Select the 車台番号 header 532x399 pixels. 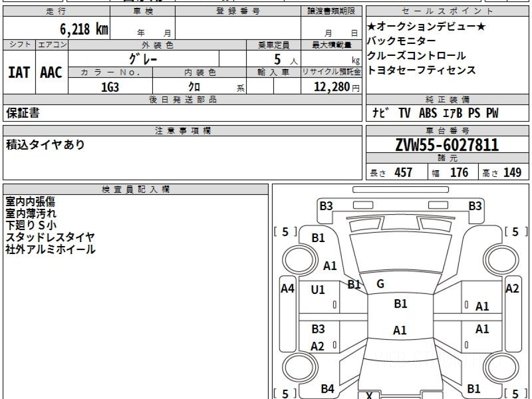[447, 131]
